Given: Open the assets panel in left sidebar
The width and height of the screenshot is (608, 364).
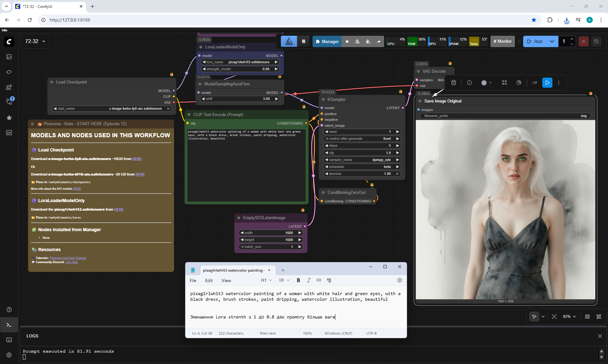Looking at the screenshot, I should tap(9, 57).
